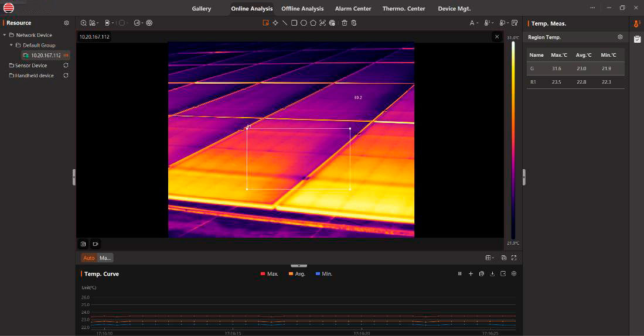This screenshot has width=644, height=336.
Task: Open the thermometer Temp. Meas. sidebar tab
Action: [636, 24]
